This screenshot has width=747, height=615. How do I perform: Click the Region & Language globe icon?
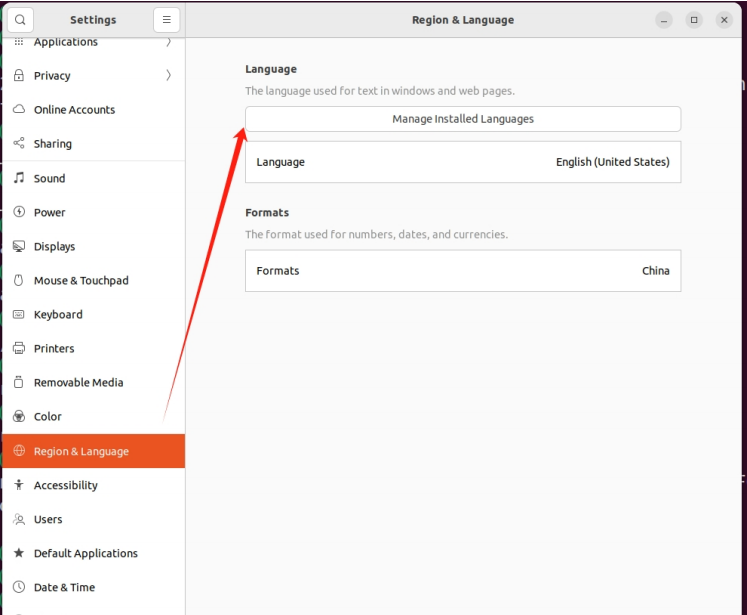click(x=19, y=451)
